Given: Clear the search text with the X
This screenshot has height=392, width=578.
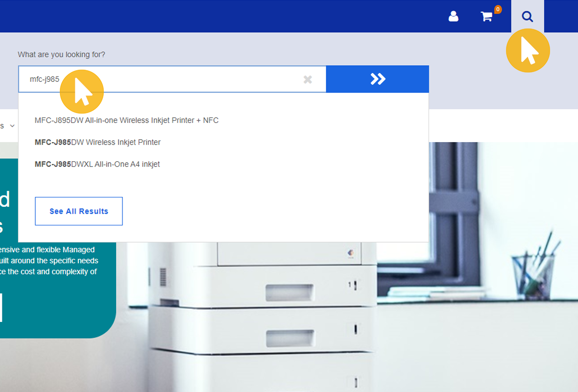Looking at the screenshot, I should tap(308, 79).
